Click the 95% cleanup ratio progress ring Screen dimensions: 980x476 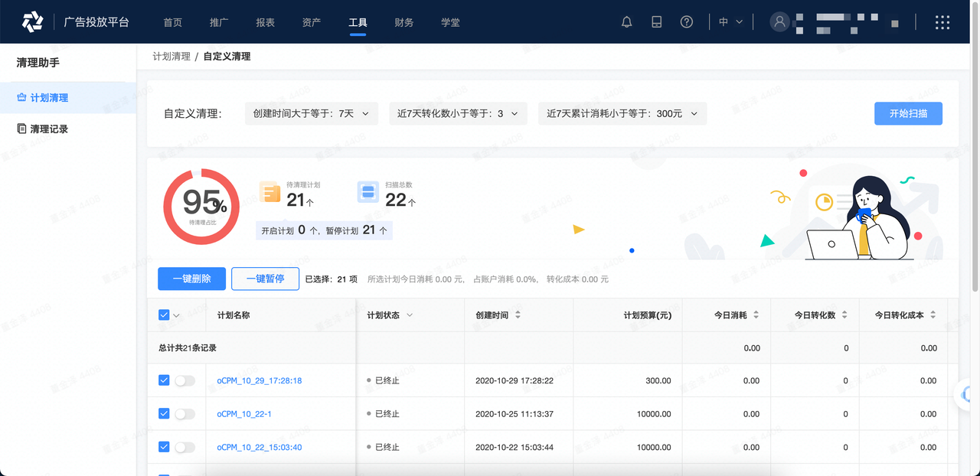201,205
